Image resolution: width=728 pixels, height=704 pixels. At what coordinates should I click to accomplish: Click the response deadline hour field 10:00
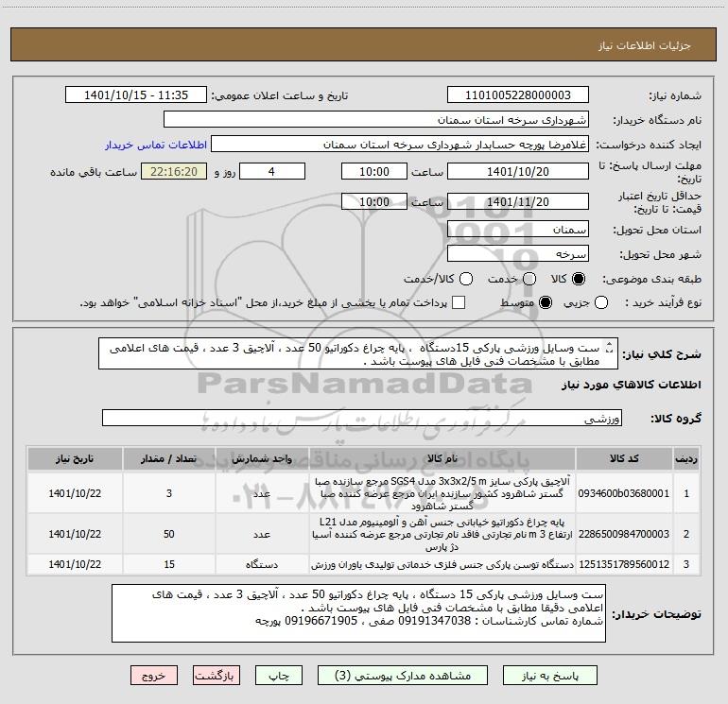click(x=374, y=171)
